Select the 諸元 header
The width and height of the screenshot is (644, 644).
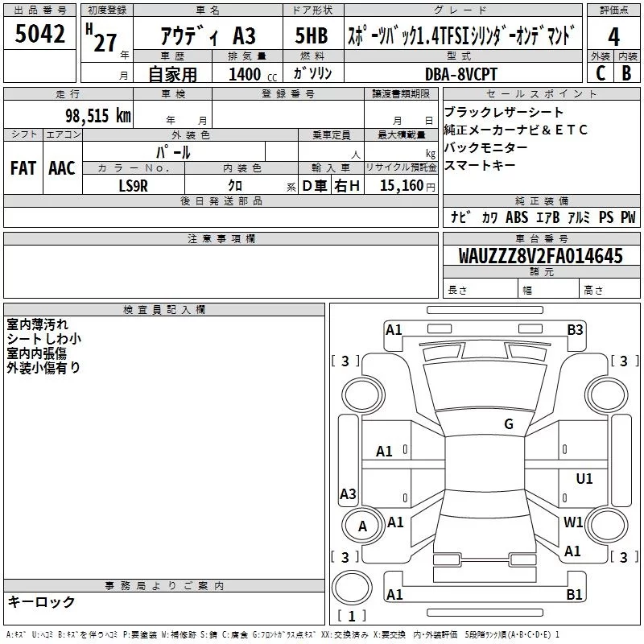(541, 271)
